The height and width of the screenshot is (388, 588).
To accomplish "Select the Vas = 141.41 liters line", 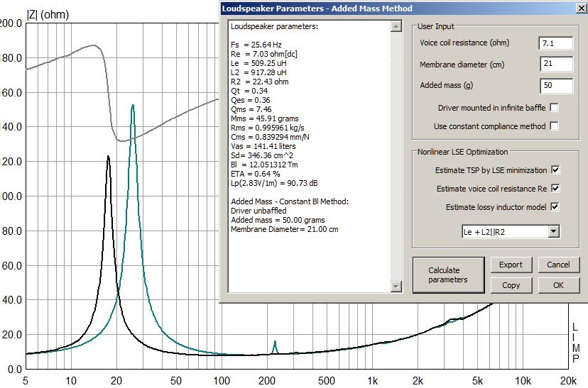I will [x=263, y=146].
